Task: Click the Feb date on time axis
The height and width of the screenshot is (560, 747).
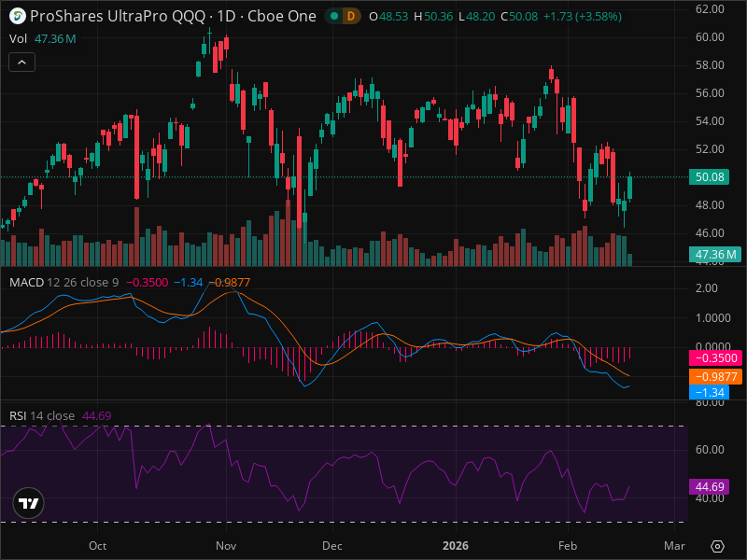Action: pyautogui.click(x=568, y=546)
